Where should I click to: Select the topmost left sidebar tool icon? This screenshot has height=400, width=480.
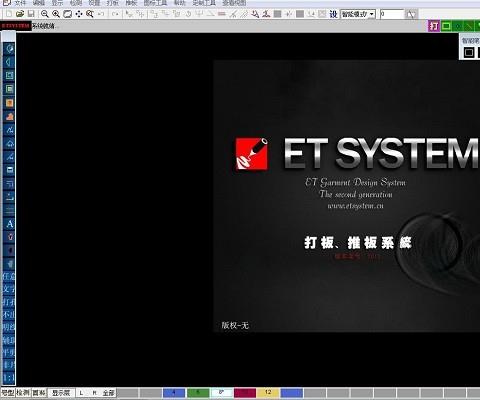click(x=10, y=49)
